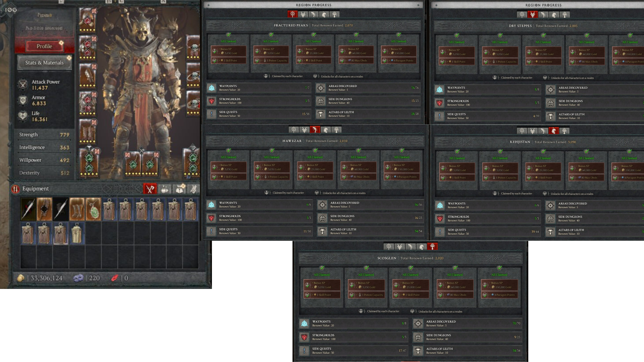
Task: Click Side Dungeons '16/23' count in Hawezar
Action: (x=418, y=218)
